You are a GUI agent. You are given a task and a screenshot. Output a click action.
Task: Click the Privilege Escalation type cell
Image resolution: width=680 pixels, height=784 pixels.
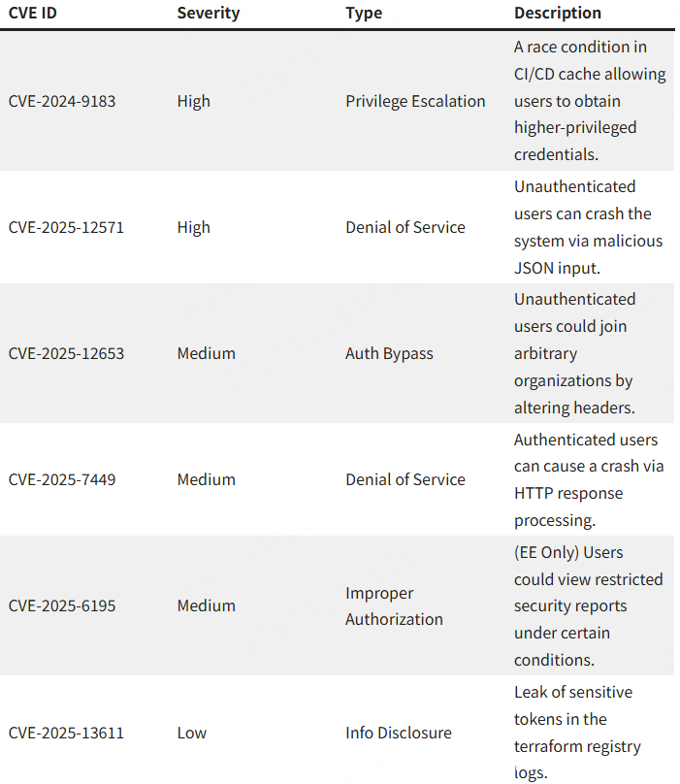[415, 101]
